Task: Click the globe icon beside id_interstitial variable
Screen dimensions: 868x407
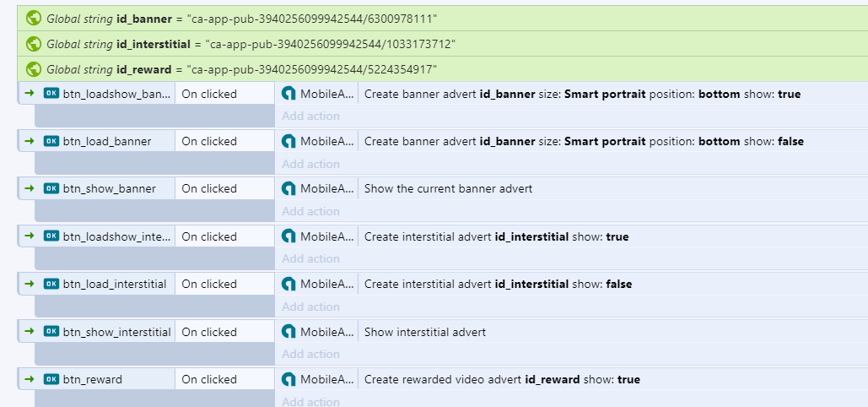Action: pyautogui.click(x=34, y=44)
